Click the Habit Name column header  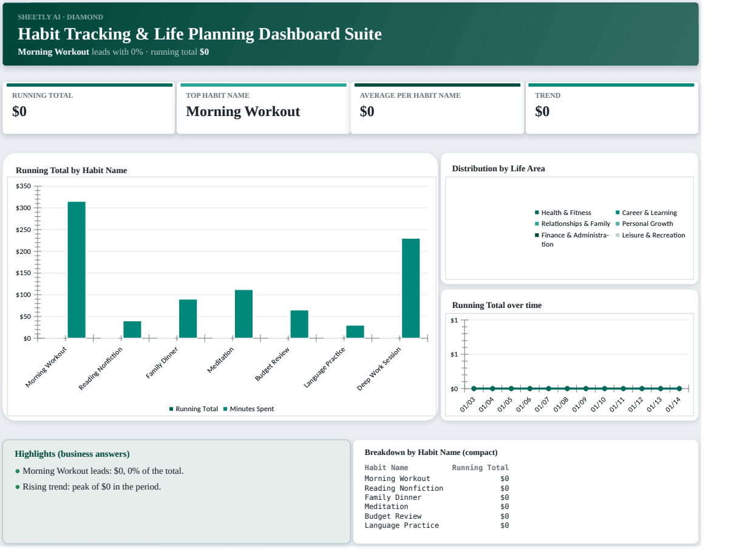[386, 468]
